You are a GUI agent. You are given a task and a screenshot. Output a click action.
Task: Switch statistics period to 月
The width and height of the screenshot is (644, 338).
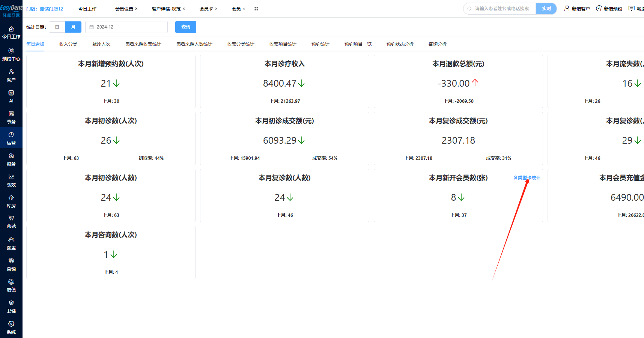point(73,27)
